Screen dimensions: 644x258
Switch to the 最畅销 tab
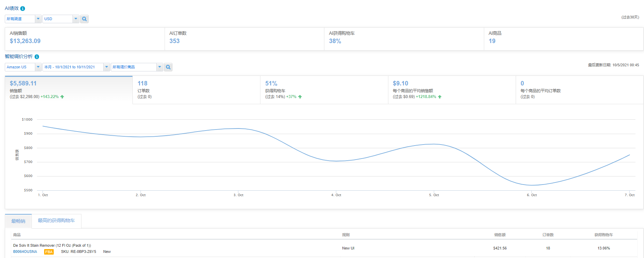point(18,221)
